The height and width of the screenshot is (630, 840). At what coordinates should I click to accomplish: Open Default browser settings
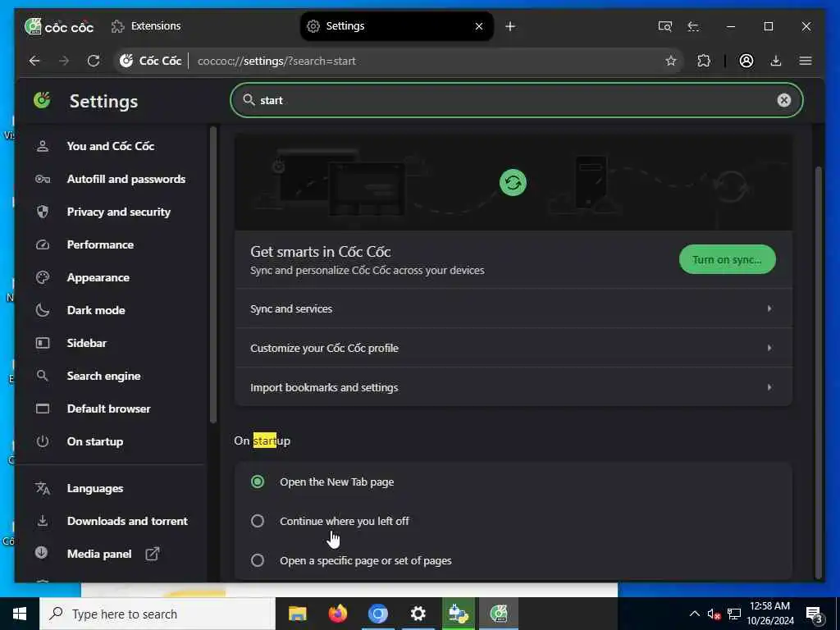[108, 409]
